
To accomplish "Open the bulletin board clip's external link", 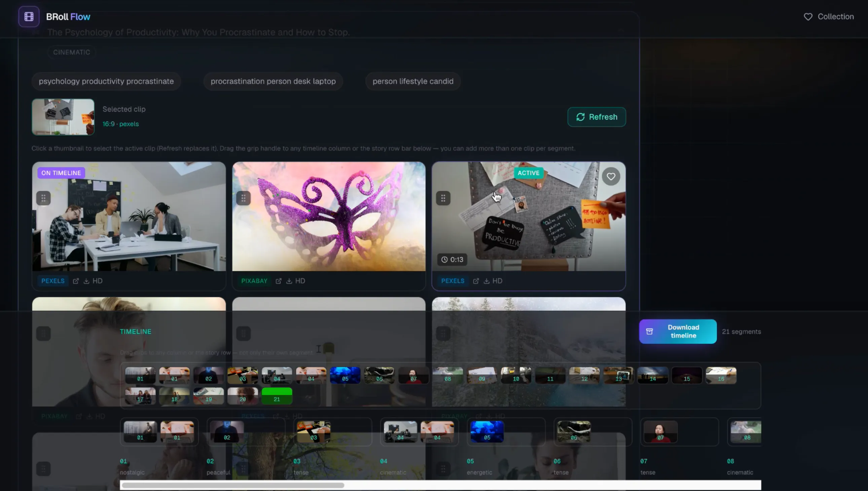I will tap(476, 281).
